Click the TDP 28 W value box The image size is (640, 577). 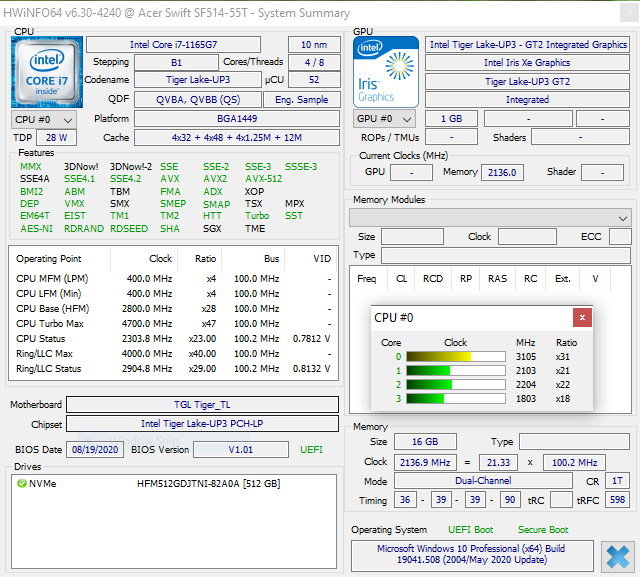(56, 138)
